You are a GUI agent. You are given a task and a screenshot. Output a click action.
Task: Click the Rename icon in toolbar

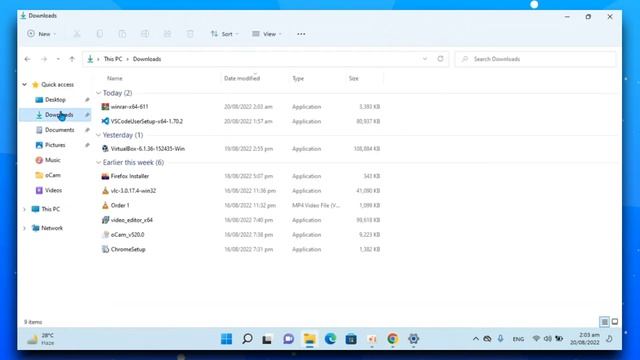click(145, 34)
